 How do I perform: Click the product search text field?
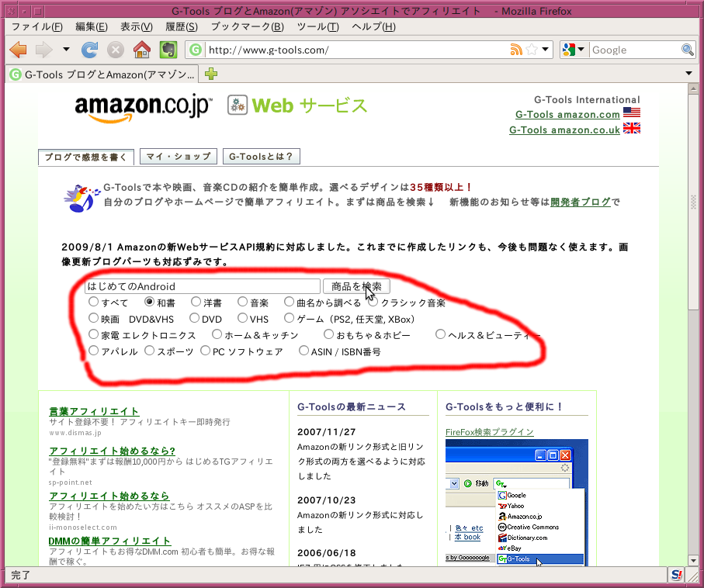[x=203, y=286]
